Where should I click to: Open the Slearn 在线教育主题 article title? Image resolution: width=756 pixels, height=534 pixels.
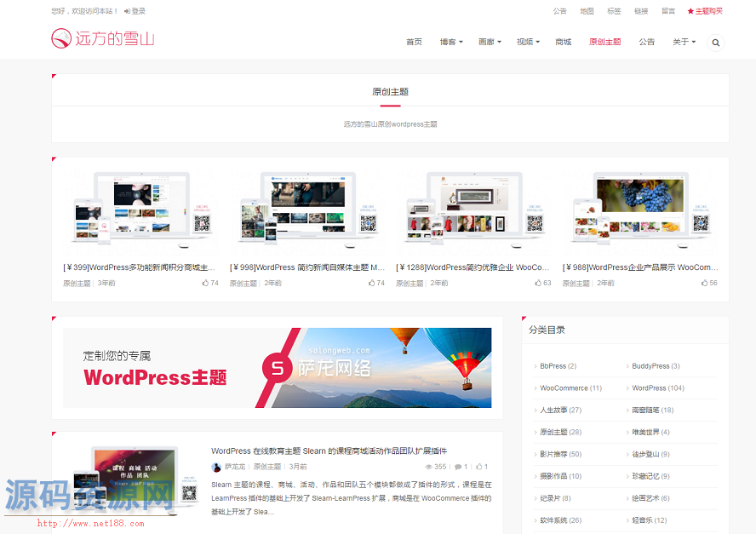click(x=329, y=451)
